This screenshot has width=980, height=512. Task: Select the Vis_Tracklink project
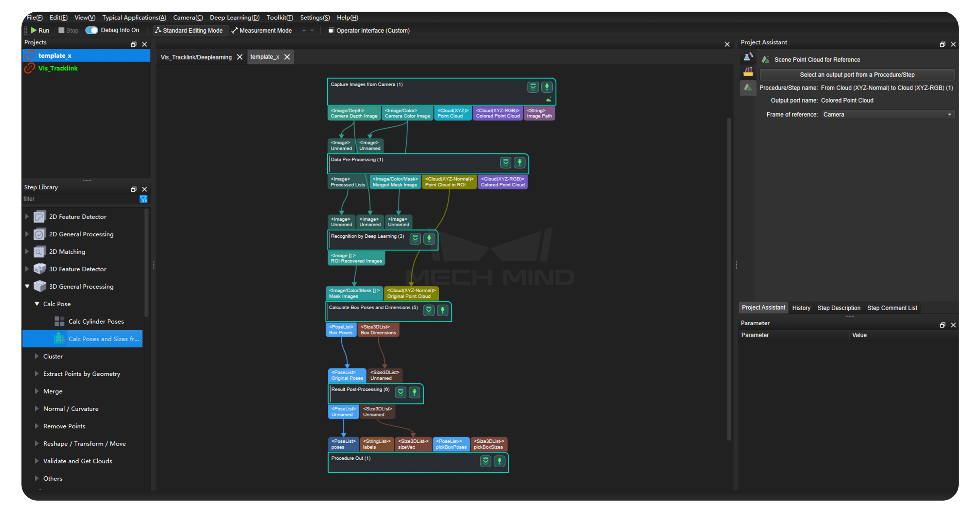(x=58, y=68)
